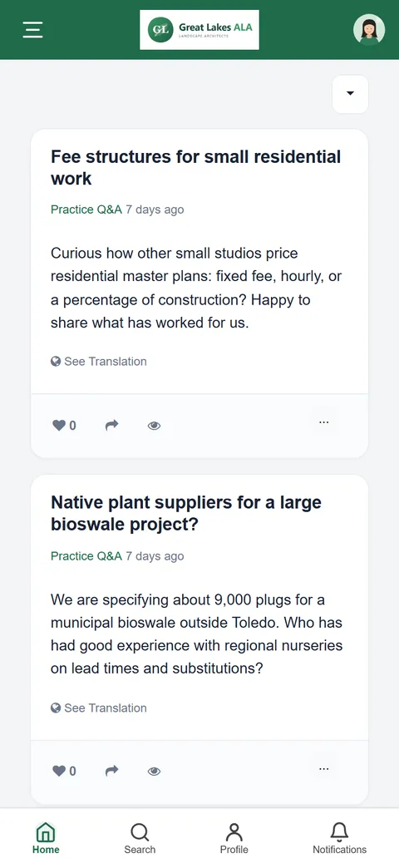Open Practice Q&A category on Native plant post

pyautogui.click(x=86, y=556)
